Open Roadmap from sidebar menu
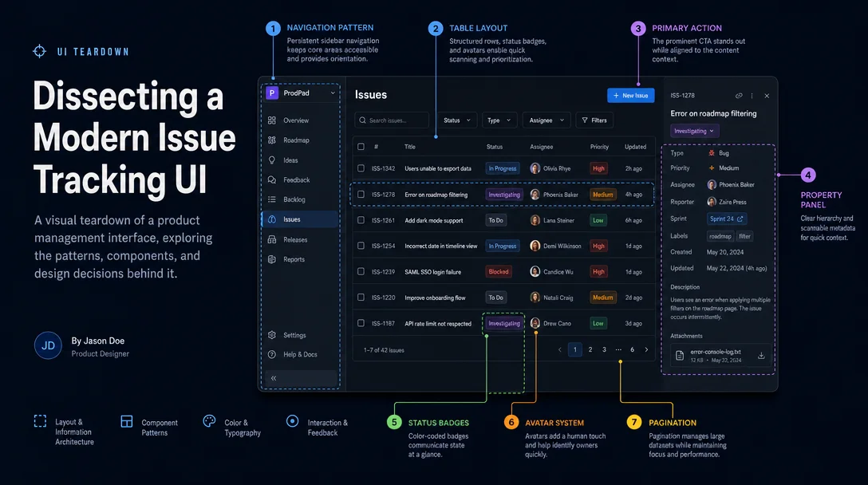 point(296,140)
